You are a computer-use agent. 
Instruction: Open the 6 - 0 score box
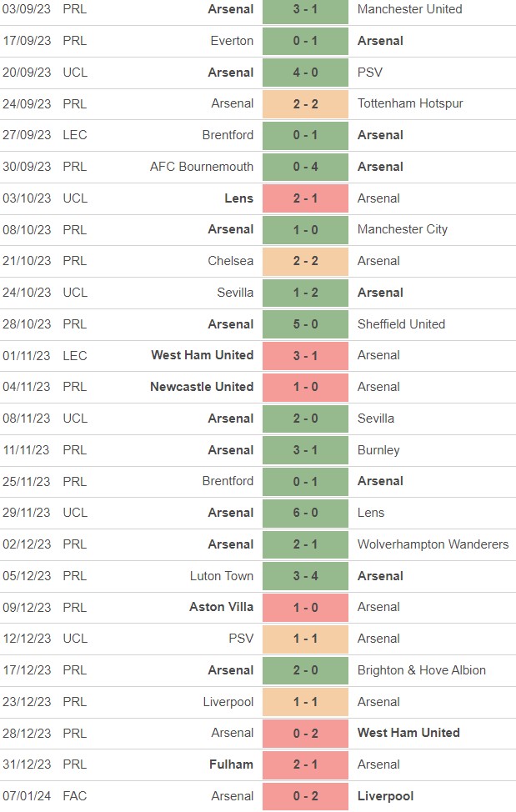(305, 513)
